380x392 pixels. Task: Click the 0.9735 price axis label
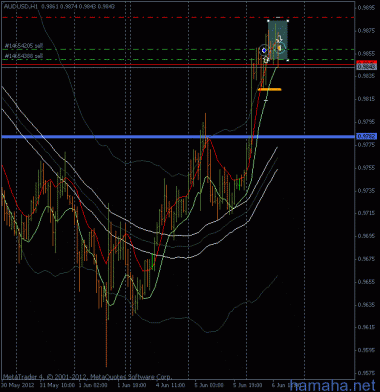365,190
